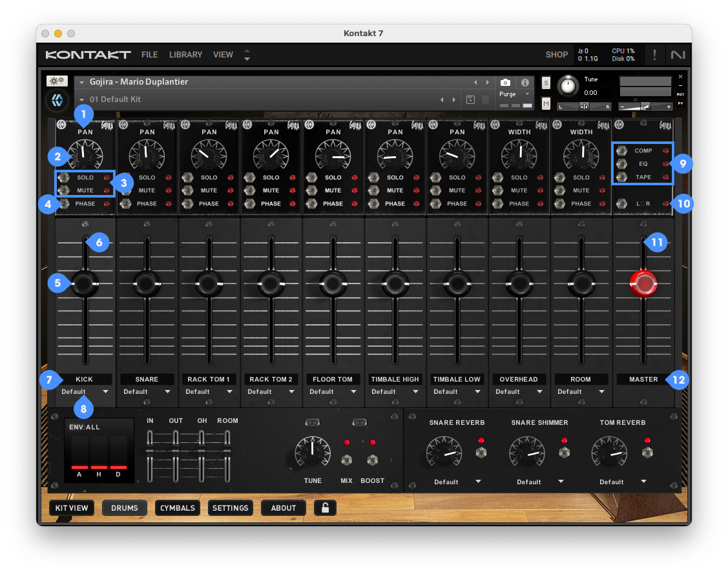This screenshot has height=574, width=728.
Task: Click the red Master fader knob
Action: tap(643, 283)
